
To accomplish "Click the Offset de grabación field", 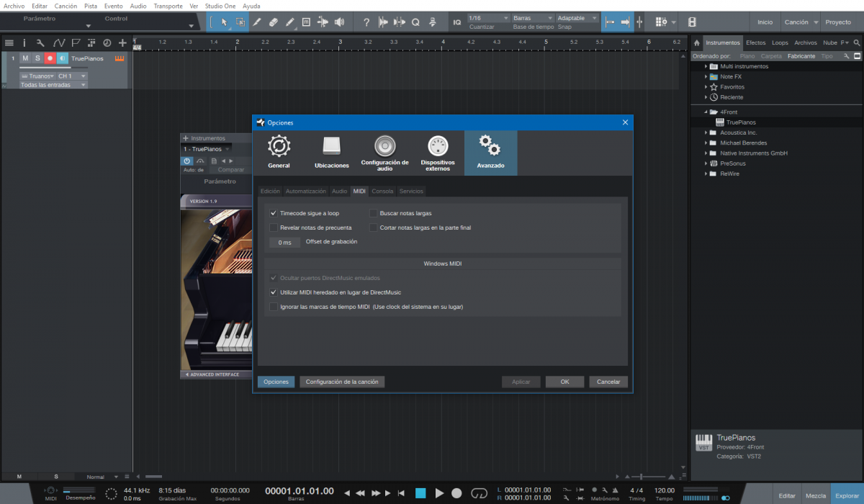I will pos(284,243).
